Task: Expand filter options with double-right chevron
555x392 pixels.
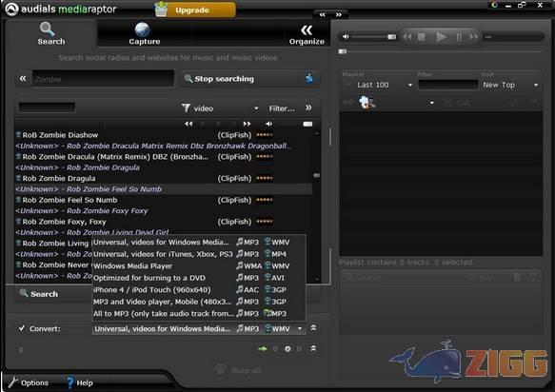Action: tap(308, 108)
